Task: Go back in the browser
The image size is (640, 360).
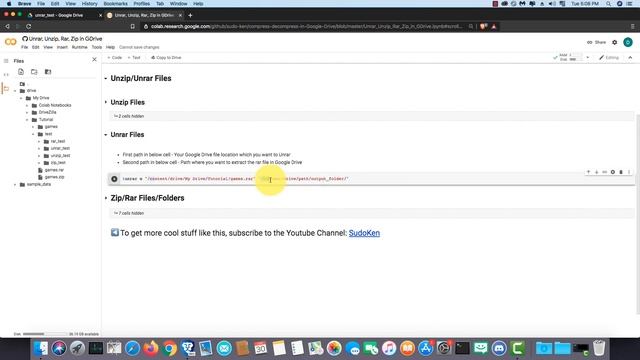Action: (x=7, y=27)
